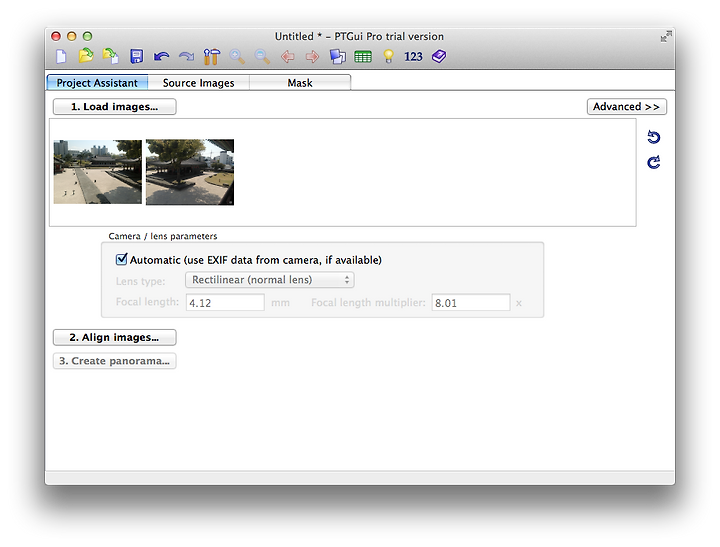Click the 1. Load images button
Viewport: 720px width, 547px height.
click(x=114, y=107)
